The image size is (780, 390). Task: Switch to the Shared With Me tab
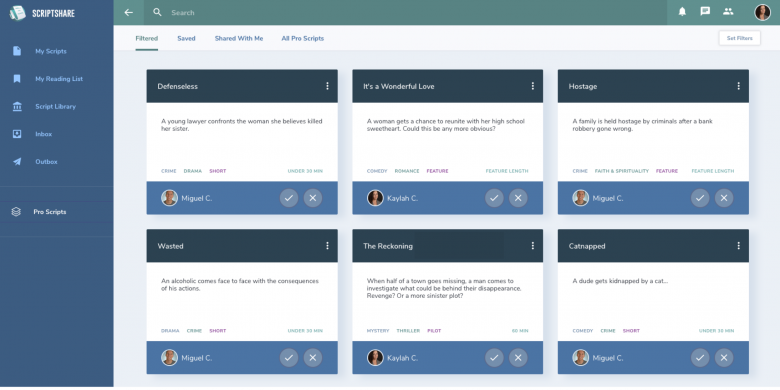click(x=239, y=38)
